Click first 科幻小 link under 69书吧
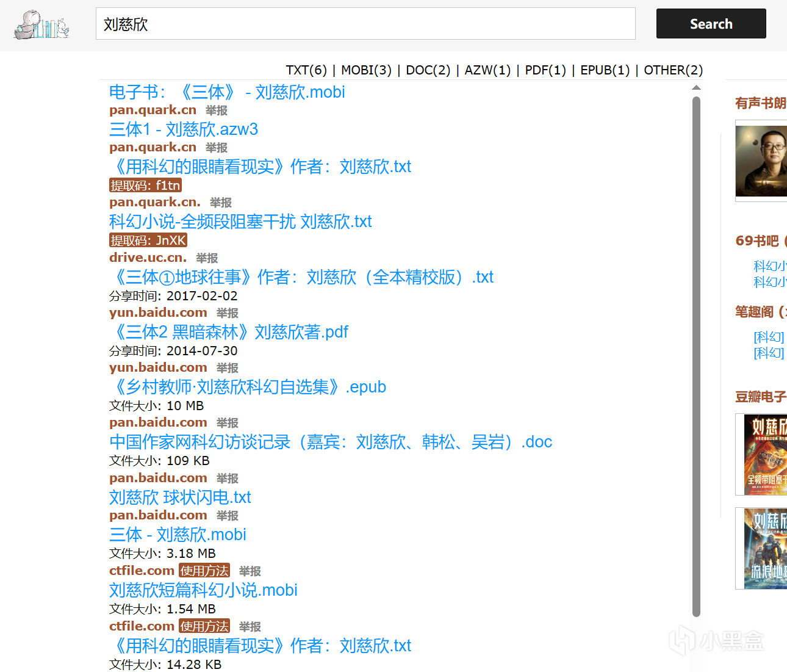Image resolution: width=787 pixels, height=672 pixels. click(770, 266)
